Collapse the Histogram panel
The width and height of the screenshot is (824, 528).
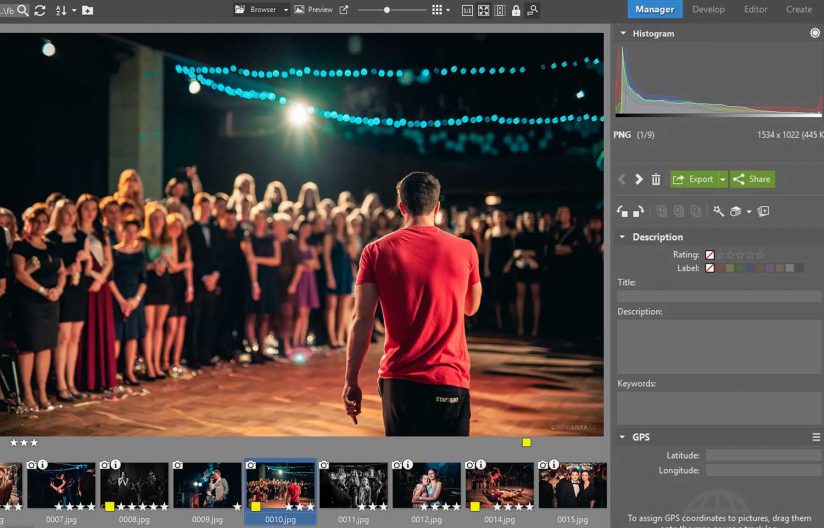tap(623, 33)
